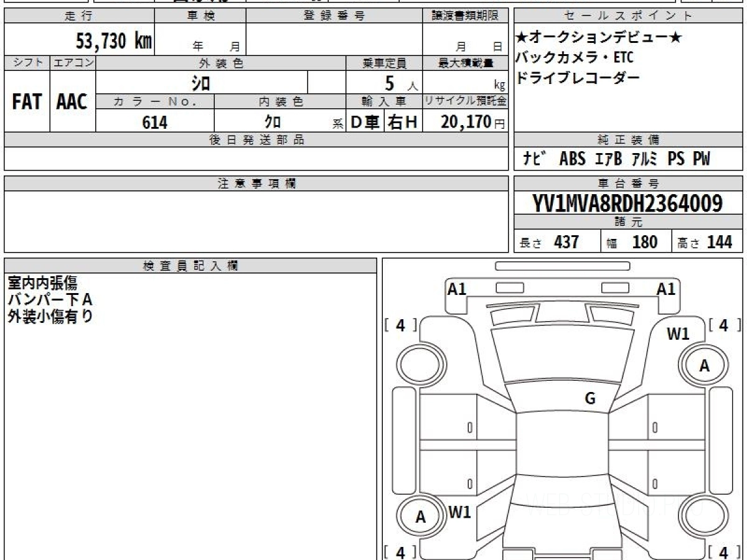Select the D車 cell
The image size is (747, 560).
365,123
